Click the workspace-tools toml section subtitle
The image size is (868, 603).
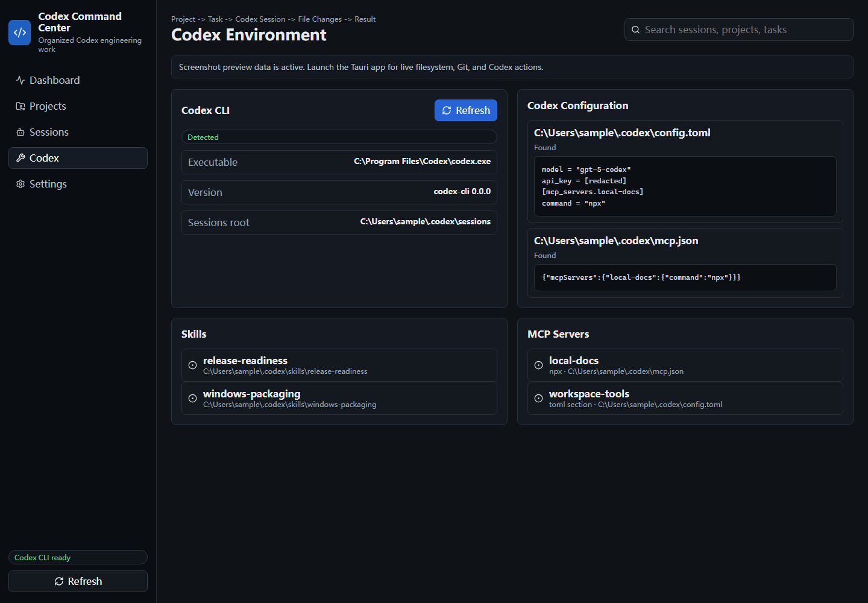click(635, 405)
